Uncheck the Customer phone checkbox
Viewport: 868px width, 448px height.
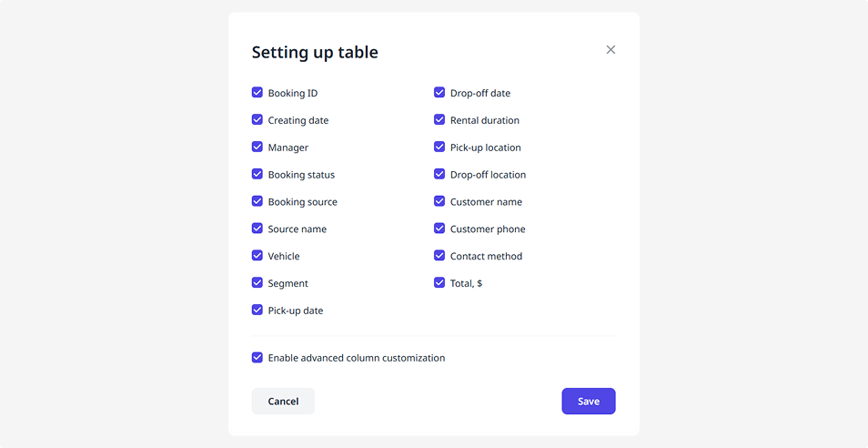pyautogui.click(x=439, y=229)
